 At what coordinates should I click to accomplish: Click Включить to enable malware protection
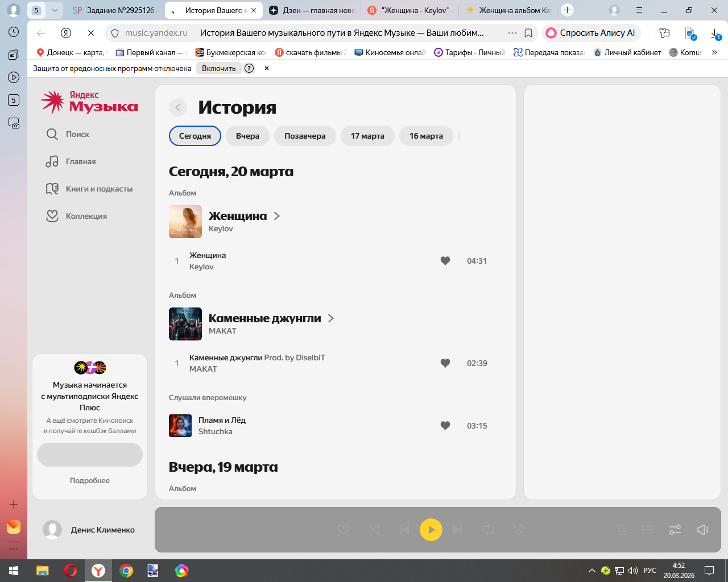(x=219, y=68)
